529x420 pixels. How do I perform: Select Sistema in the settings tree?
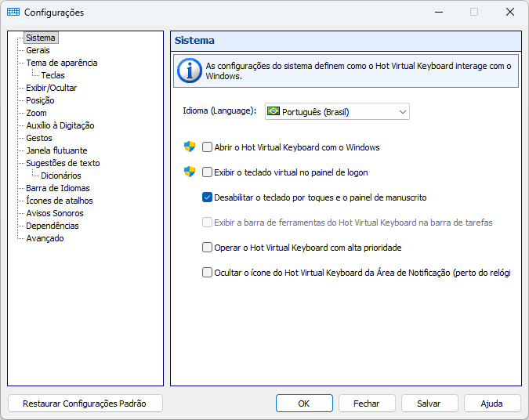pos(41,38)
